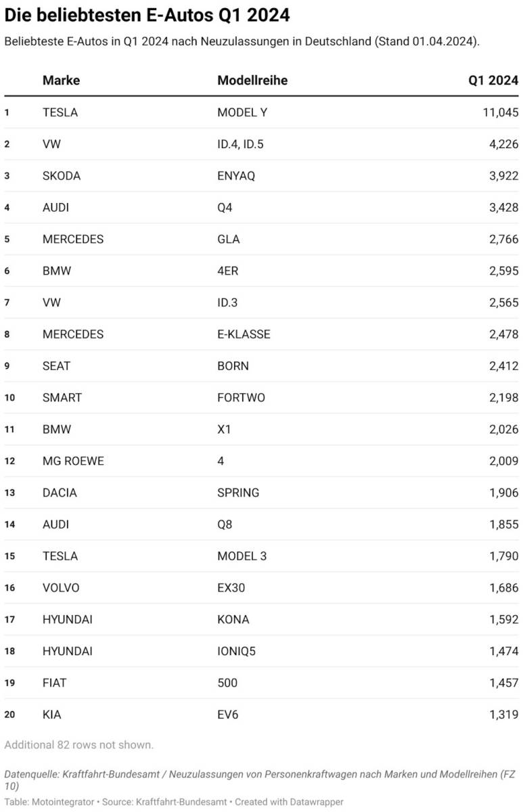Click the Q1 2024 column header
Image resolution: width=523 pixels, height=812 pixels.
tap(493, 81)
